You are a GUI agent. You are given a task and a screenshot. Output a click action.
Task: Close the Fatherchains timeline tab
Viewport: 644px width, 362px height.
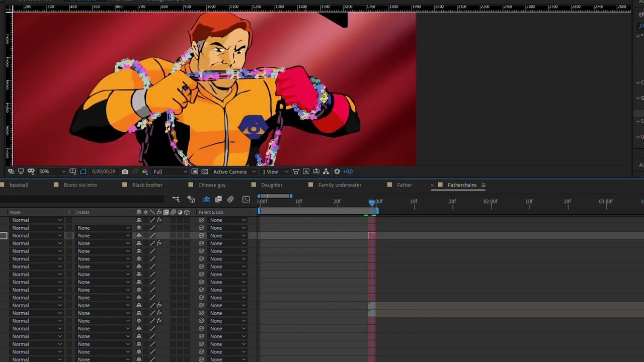point(432,185)
